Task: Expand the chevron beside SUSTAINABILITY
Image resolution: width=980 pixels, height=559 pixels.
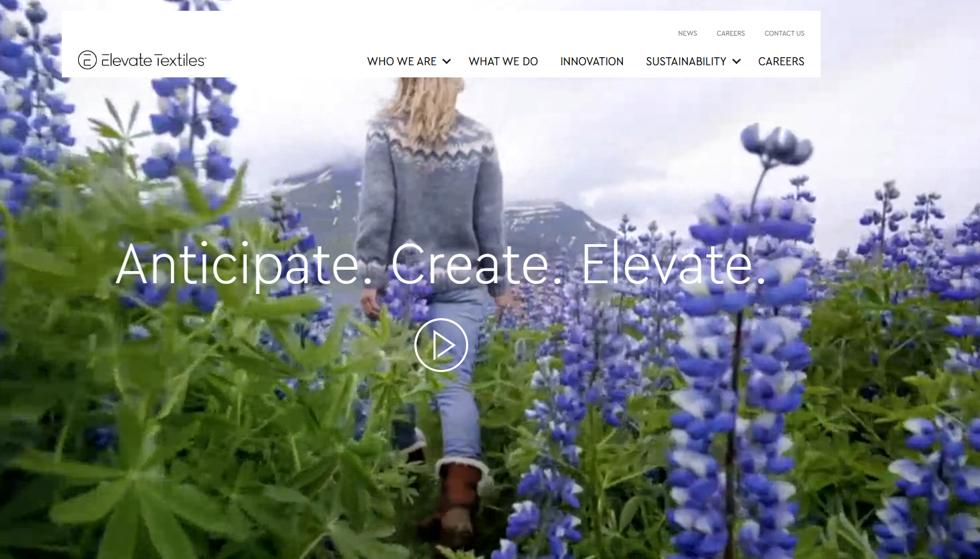Action: 737,61
